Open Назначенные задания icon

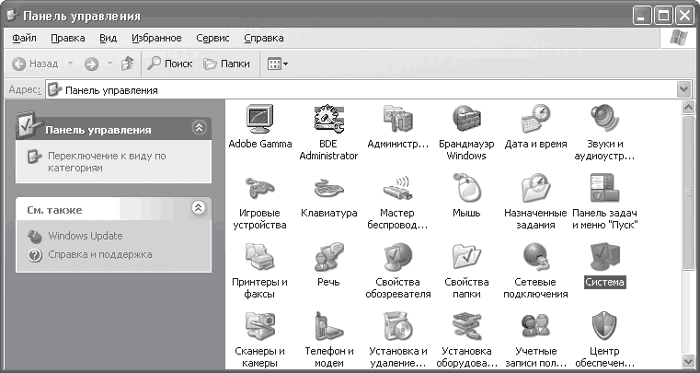pos(536,188)
